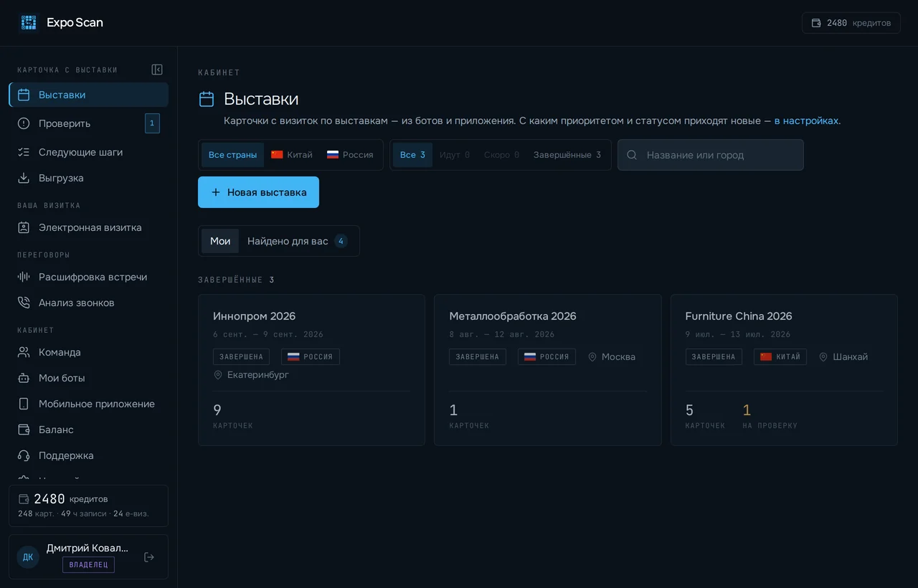Open the Металлообработка 2026 exhibition card
Image resolution: width=918 pixels, height=588 pixels.
pyautogui.click(x=548, y=370)
